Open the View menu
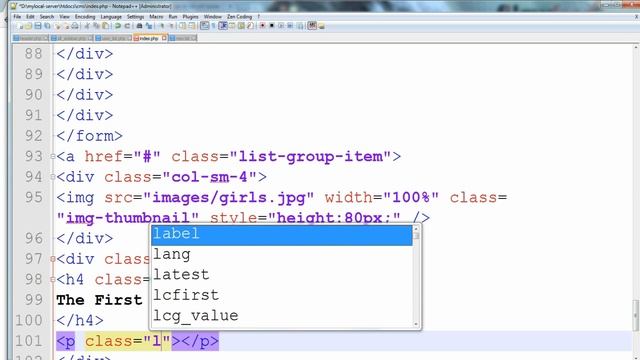Viewport: 640px width, 360px height. pyautogui.click(x=64, y=17)
